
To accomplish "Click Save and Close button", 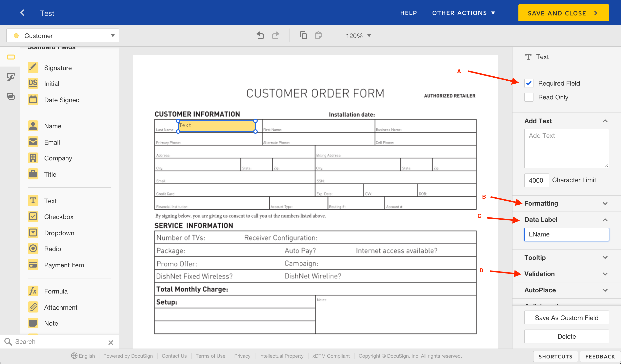I will 563,13.
